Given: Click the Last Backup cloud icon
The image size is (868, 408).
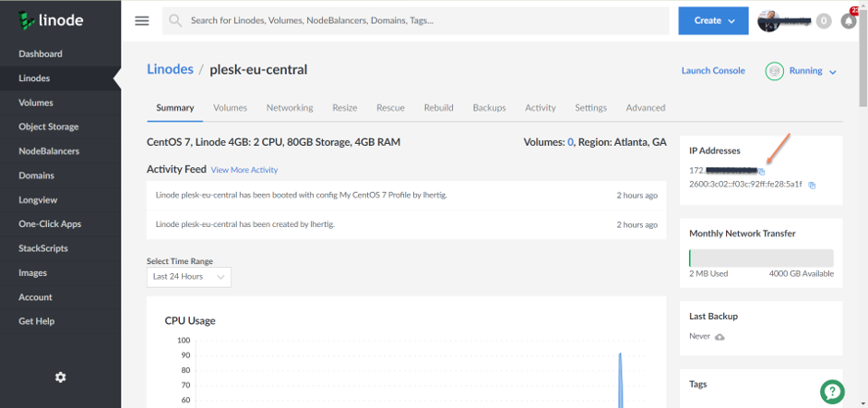Looking at the screenshot, I should coord(719,337).
